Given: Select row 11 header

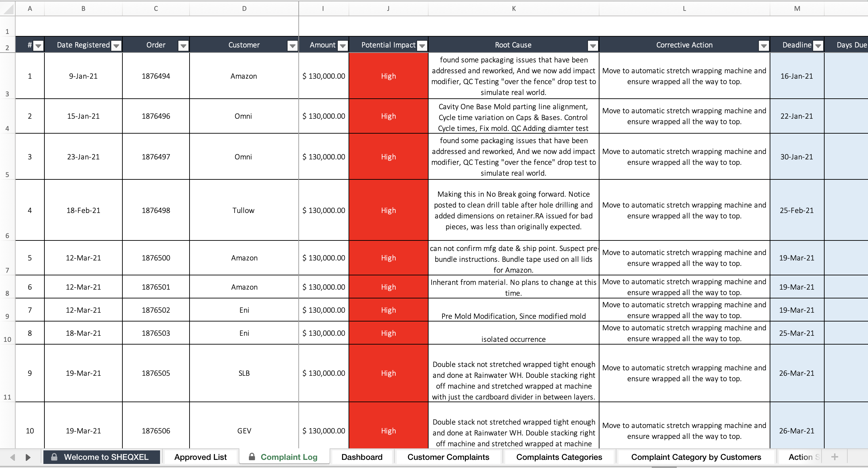Looking at the screenshot, I should (x=7, y=373).
